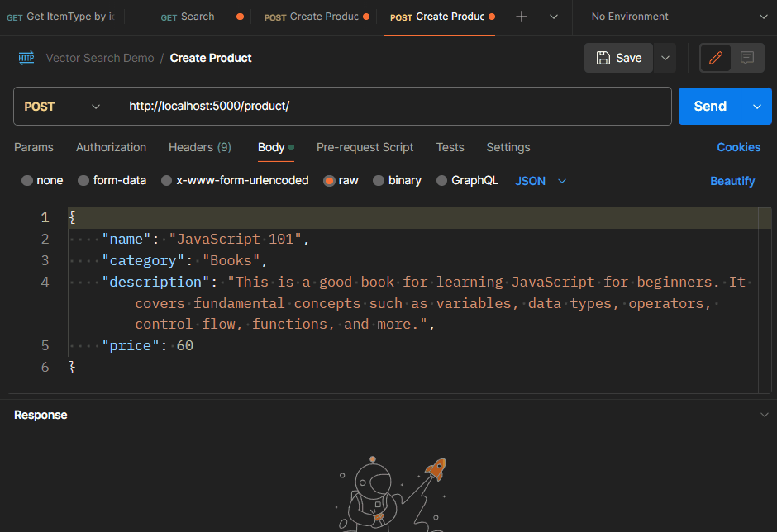Click the Send button
Image resolution: width=777 pixels, height=532 pixels.
[709, 106]
